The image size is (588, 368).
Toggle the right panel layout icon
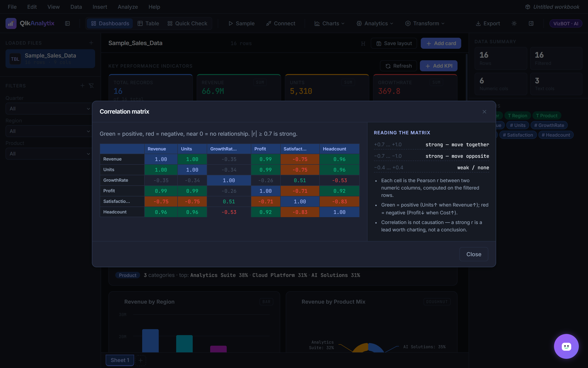click(531, 23)
